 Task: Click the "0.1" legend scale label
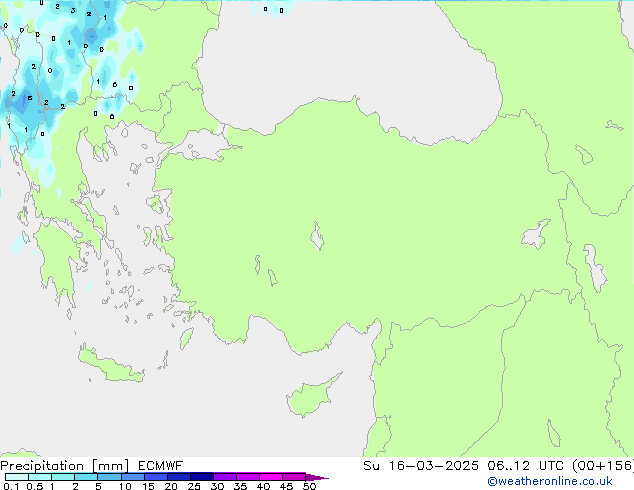pyautogui.click(x=11, y=486)
